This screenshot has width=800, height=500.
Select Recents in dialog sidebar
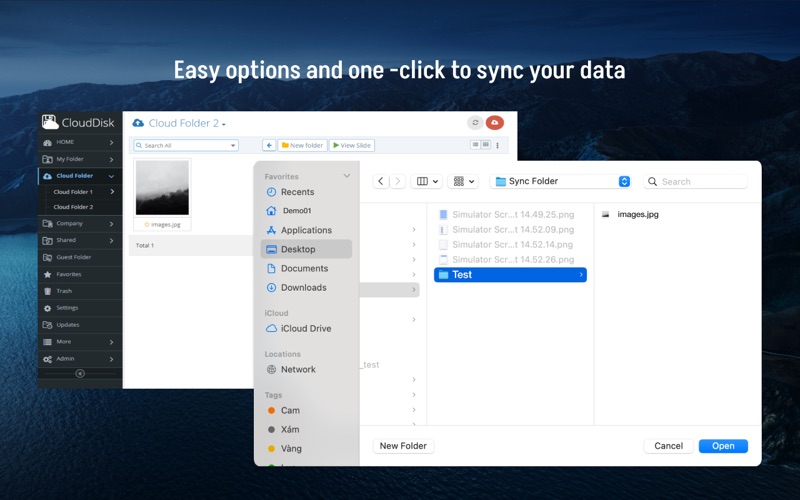(x=306, y=192)
